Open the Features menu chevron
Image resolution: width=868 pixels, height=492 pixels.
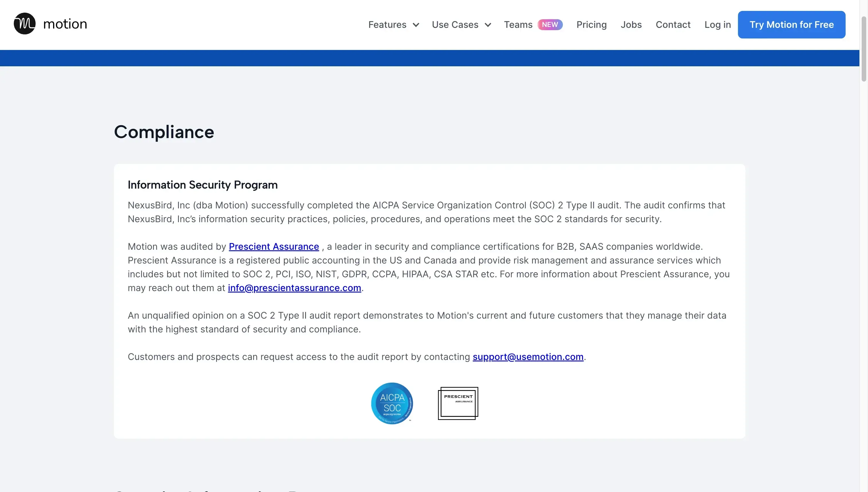pos(416,25)
